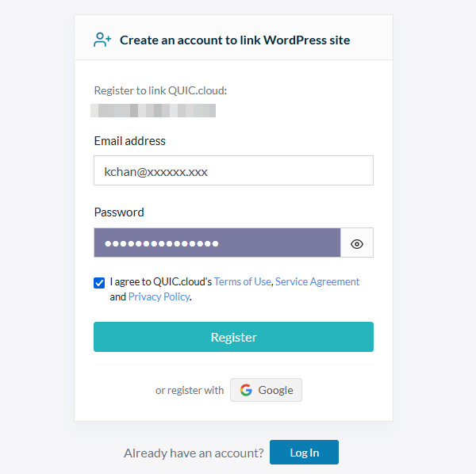Viewport: 476px width, 474px height.
Task: Click the 'Create an account' heading text
Action: 235,40
